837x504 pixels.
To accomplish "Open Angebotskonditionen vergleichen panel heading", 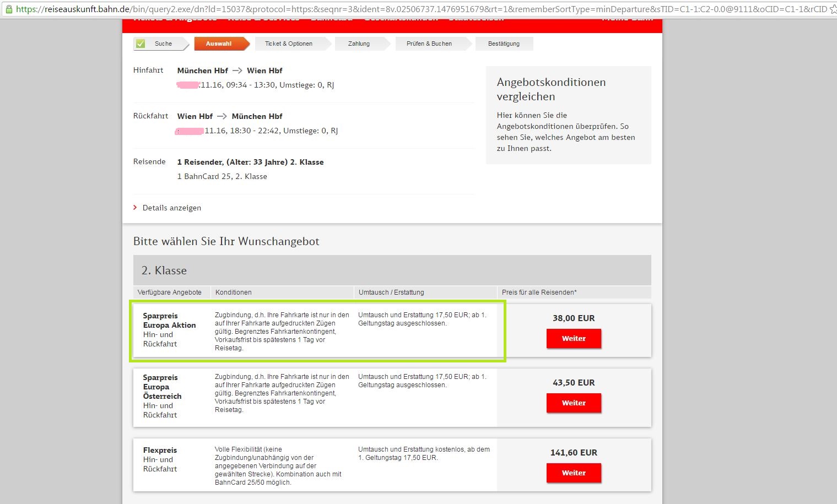I will tap(551, 89).
